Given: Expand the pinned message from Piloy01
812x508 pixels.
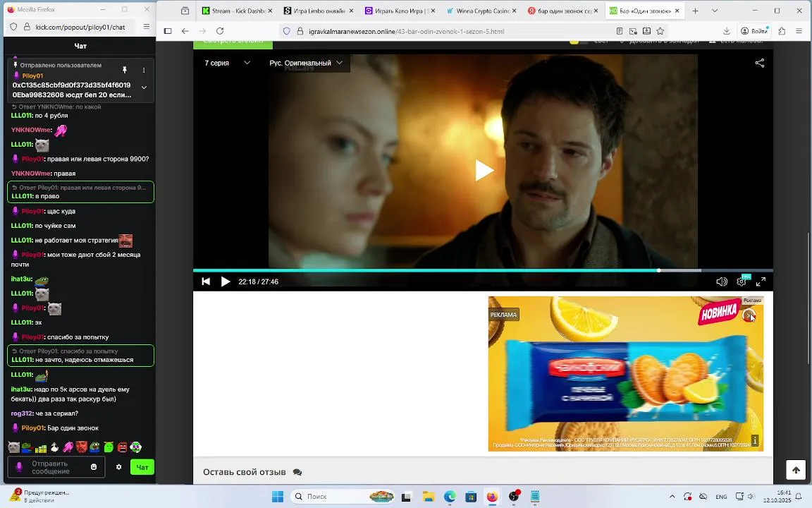Looking at the screenshot, I should 144,87.
